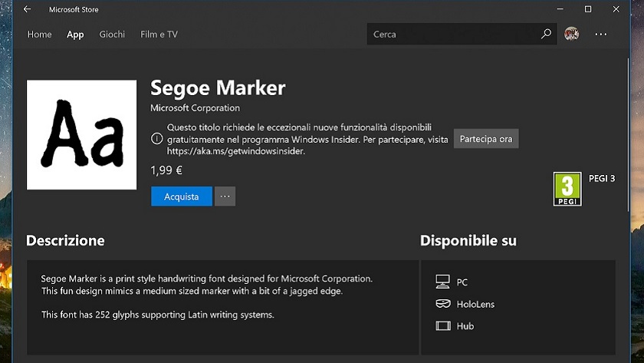This screenshot has height=363, width=644.
Task: Minimize the Microsoft Store window
Action: (x=560, y=10)
